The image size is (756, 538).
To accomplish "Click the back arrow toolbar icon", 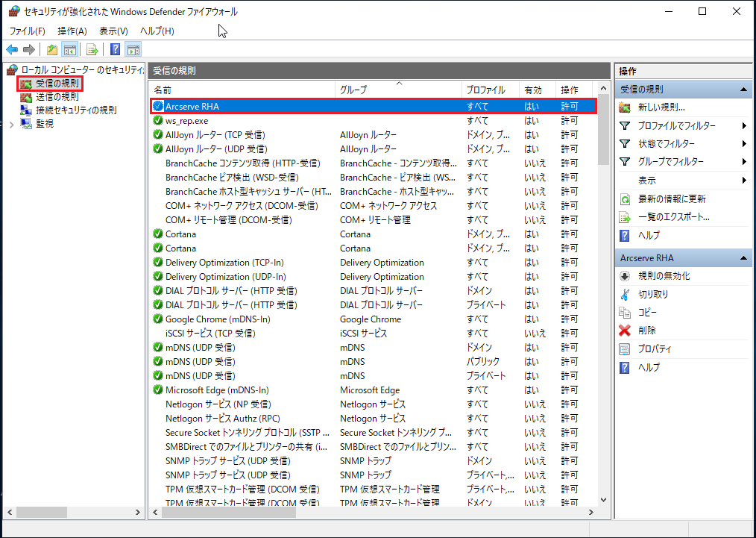I will click(x=12, y=50).
